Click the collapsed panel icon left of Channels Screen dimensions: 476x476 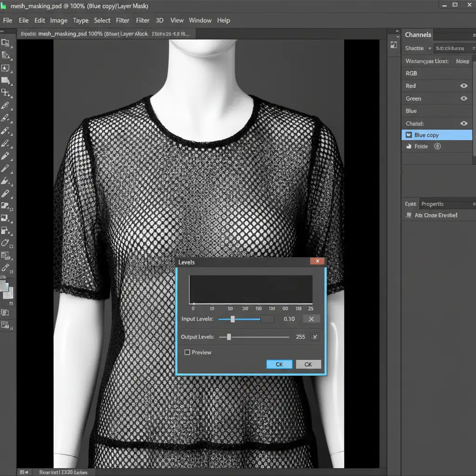tap(394, 45)
